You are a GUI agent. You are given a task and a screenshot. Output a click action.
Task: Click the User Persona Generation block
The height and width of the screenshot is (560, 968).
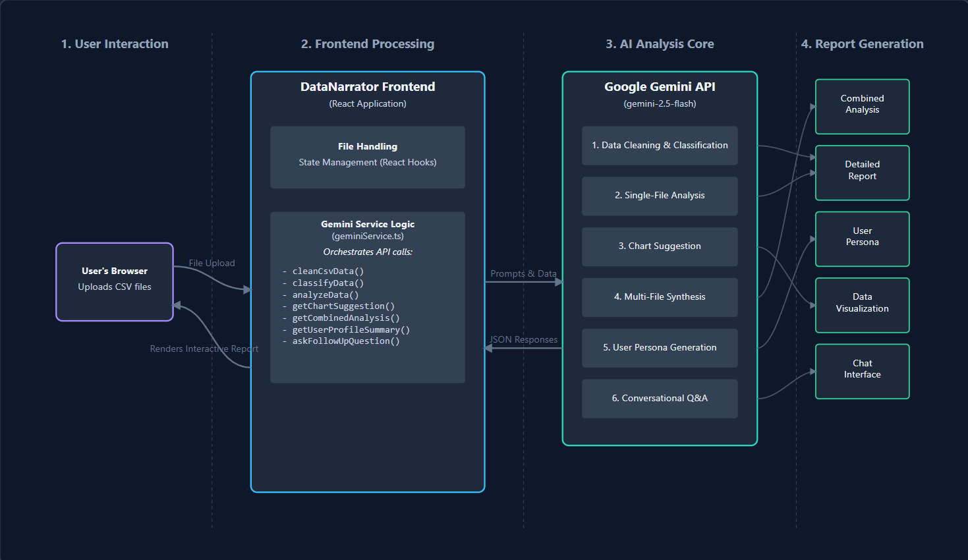coord(660,348)
